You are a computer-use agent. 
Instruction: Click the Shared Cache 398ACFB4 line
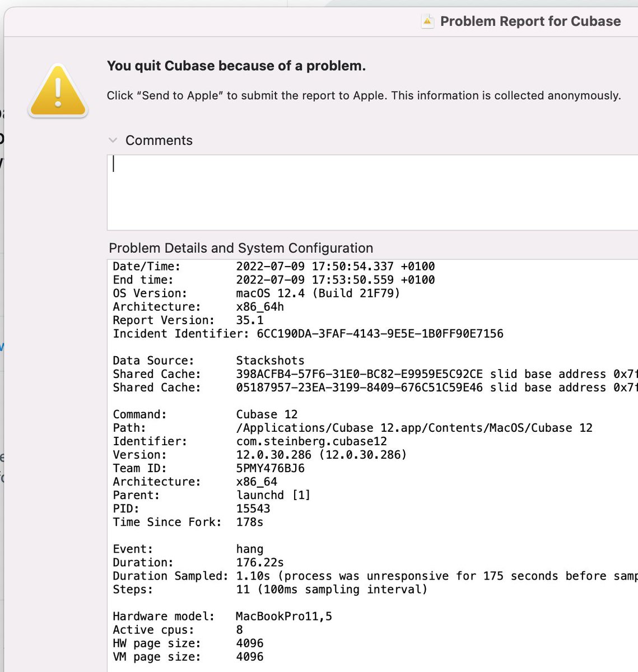(375, 374)
